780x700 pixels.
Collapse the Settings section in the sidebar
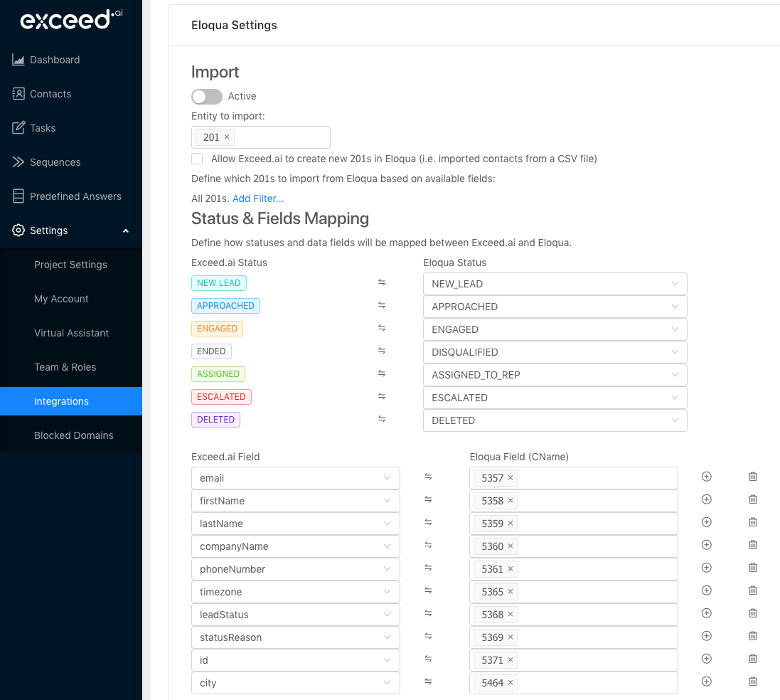coord(125,230)
